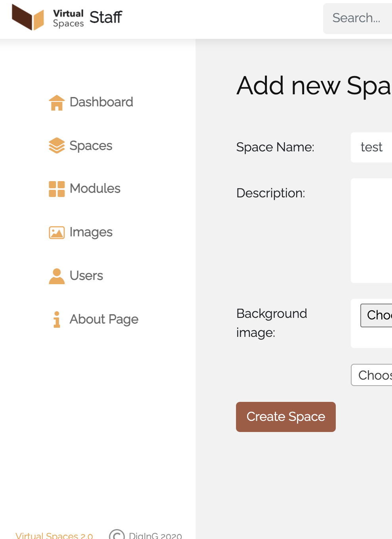The width and height of the screenshot is (392, 539).
Task: Open the Modules sidebar link
Action: pyautogui.click(x=95, y=189)
